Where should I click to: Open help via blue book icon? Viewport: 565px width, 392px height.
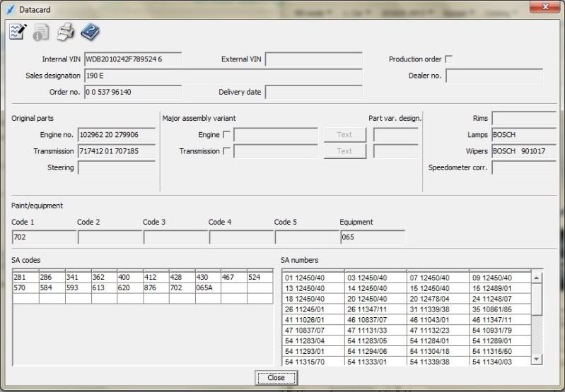pyautogui.click(x=90, y=32)
